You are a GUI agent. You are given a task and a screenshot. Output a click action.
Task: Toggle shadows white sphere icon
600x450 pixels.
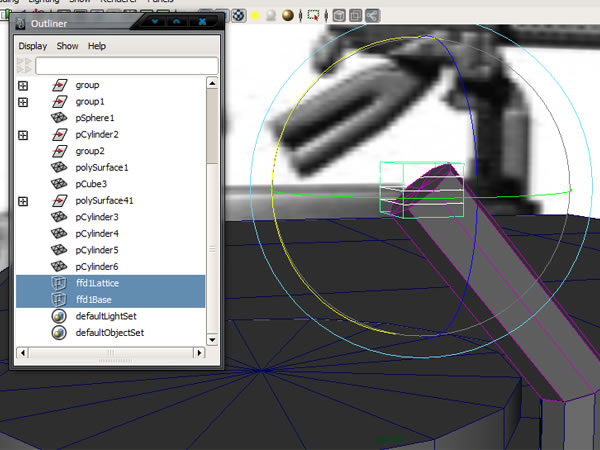tap(271, 16)
